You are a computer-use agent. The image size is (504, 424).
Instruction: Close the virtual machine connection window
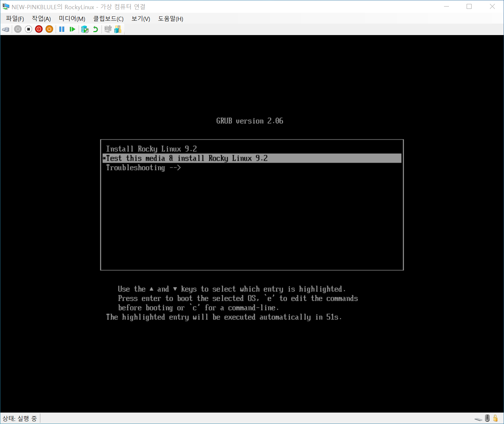click(x=492, y=7)
